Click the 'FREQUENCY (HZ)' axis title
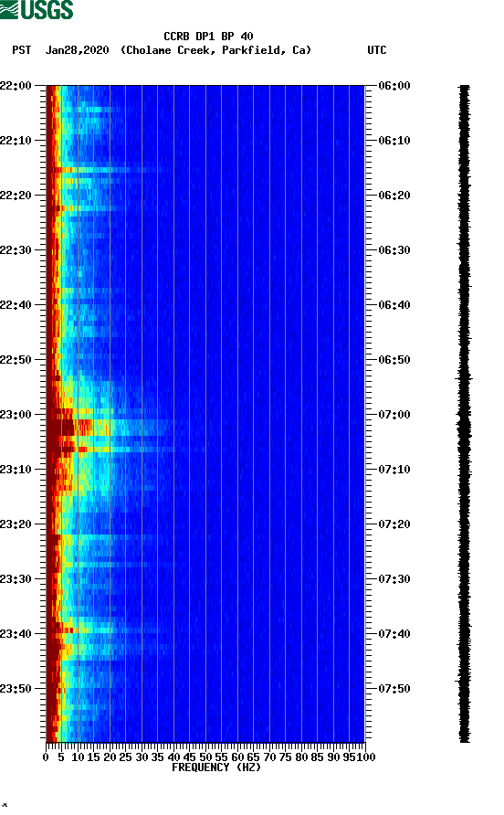 click(x=216, y=767)
